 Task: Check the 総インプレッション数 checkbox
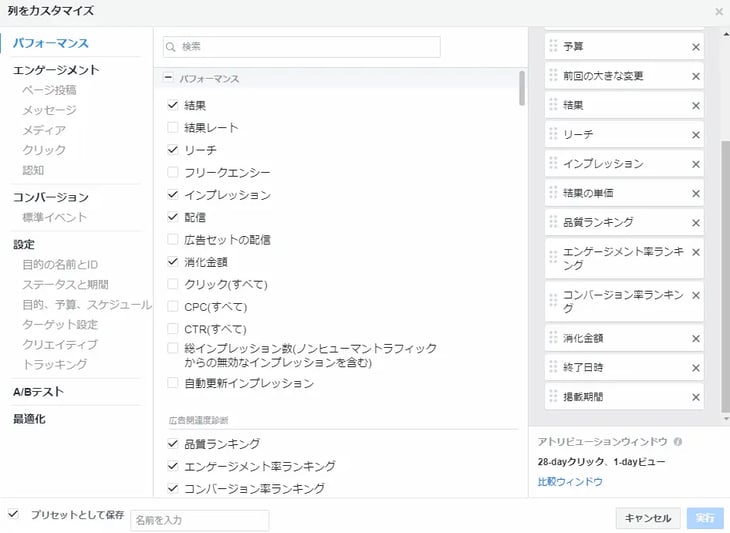tap(173, 348)
